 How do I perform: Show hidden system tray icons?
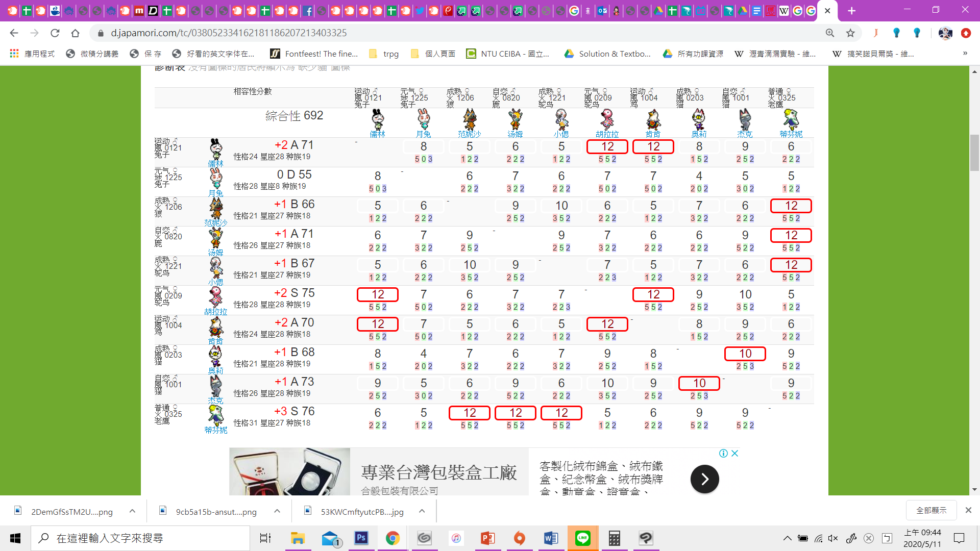pyautogui.click(x=788, y=538)
